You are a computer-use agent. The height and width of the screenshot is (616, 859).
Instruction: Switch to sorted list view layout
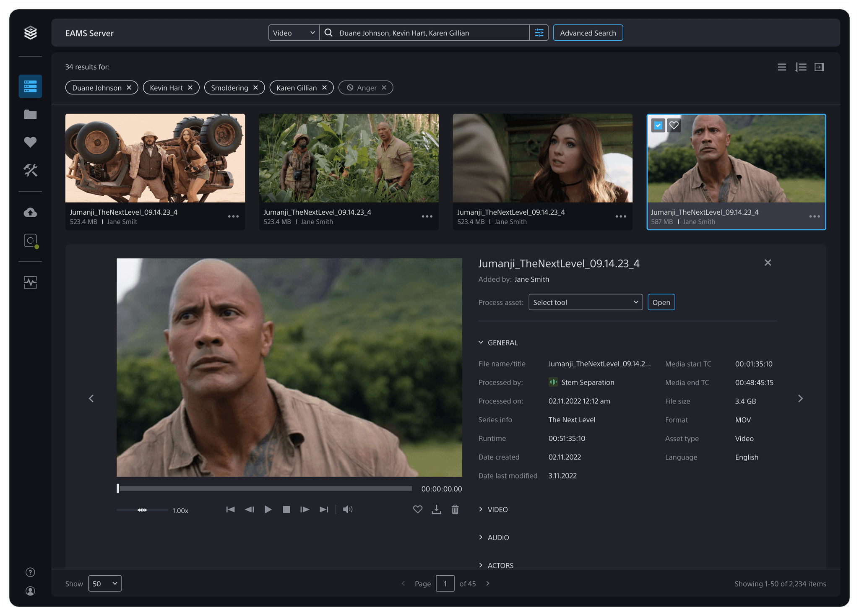[801, 67]
